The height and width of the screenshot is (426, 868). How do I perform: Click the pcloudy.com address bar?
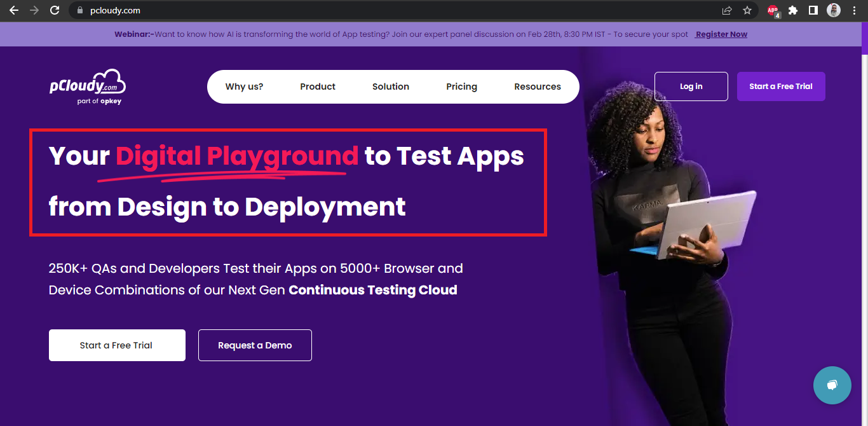point(413,10)
